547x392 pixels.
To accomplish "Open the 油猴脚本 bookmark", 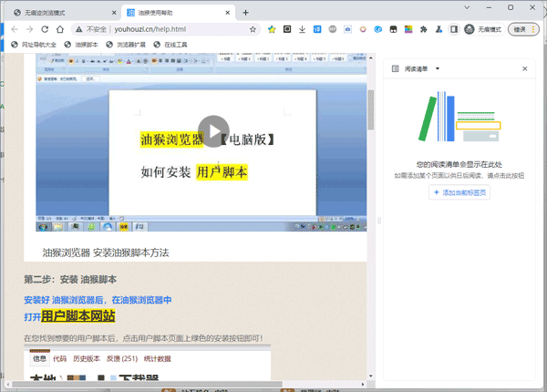I will (81, 45).
